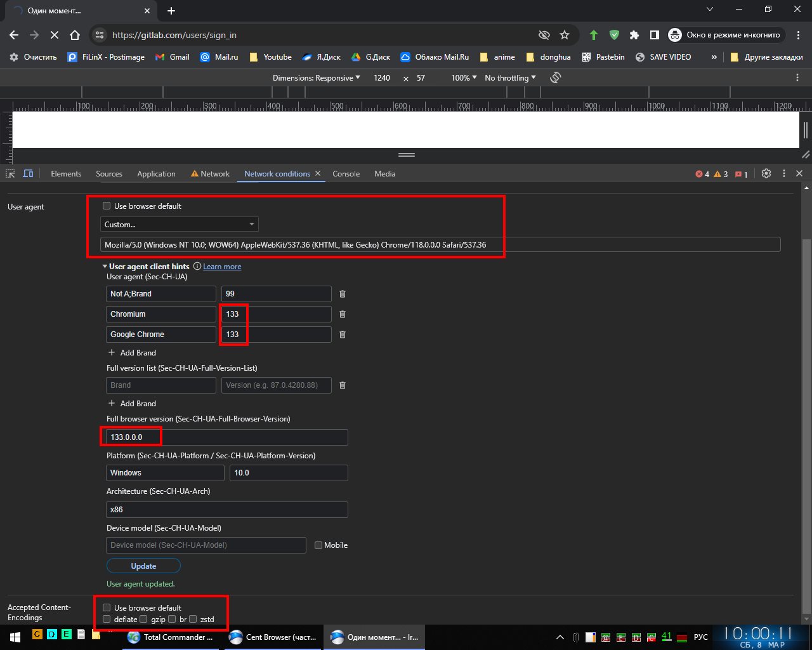The width and height of the screenshot is (812, 650).
Task: Delete the full version list row
Action: [343, 385]
